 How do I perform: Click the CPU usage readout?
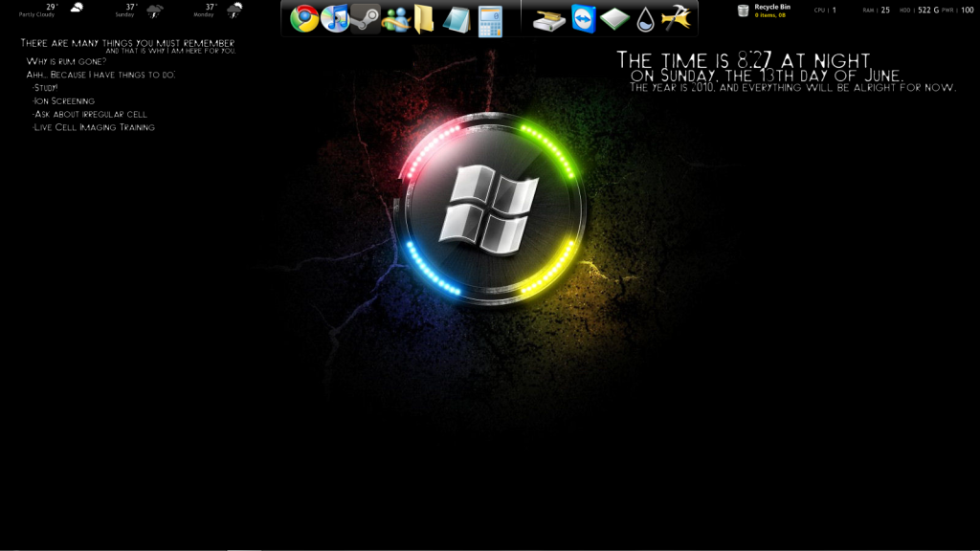coord(825,10)
